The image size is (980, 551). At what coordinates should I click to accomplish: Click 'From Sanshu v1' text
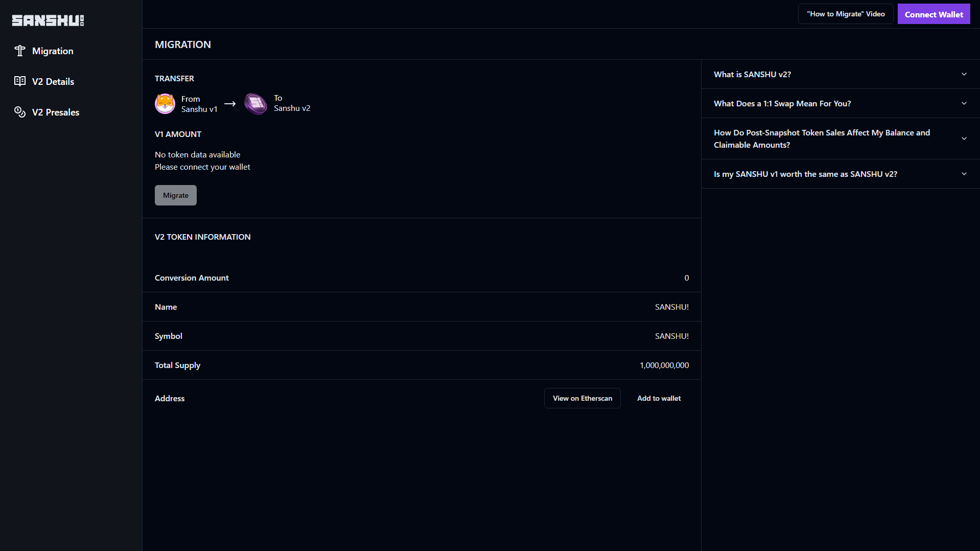[199, 104]
